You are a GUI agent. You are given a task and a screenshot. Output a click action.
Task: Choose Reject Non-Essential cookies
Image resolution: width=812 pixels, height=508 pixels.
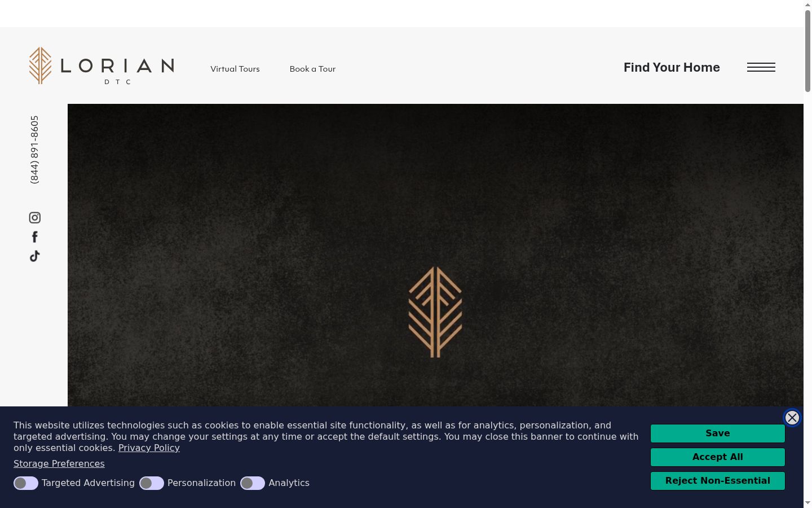click(x=718, y=481)
